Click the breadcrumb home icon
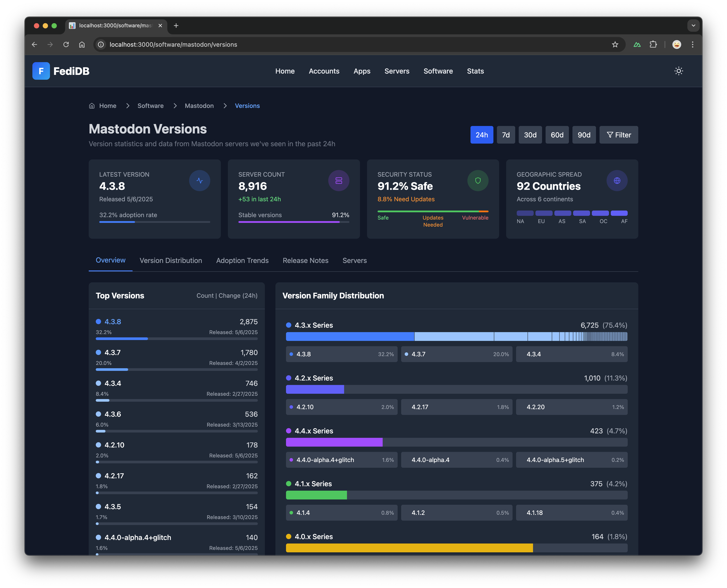The width and height of the screenshot is (727, 588). [92, 106]
